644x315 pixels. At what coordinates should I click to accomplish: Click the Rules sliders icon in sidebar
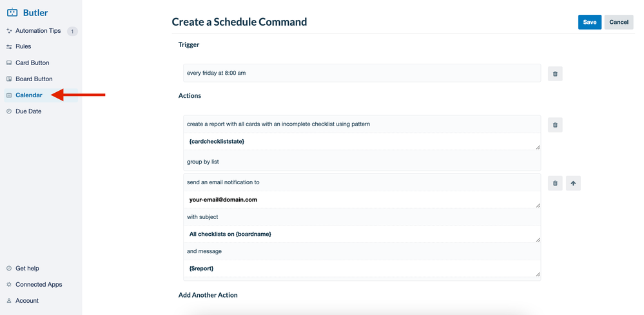click(x=9, y=47)
